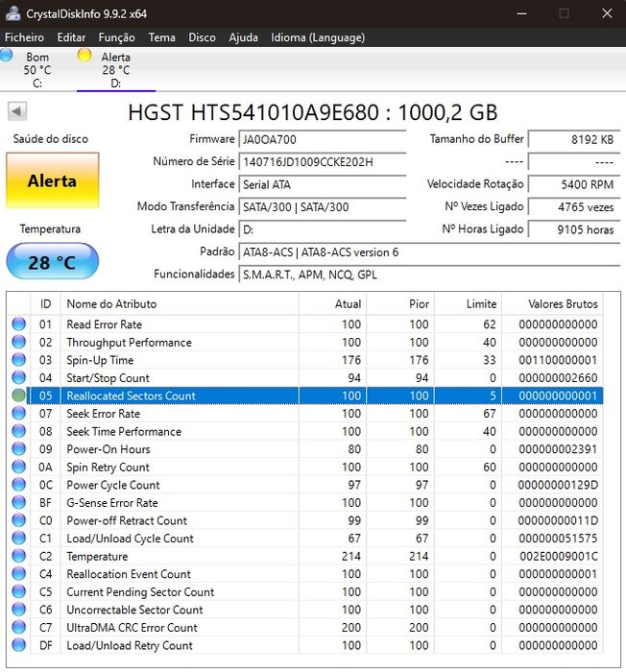Click status icon of UltraDMA CRC Error Count row

click(18, 628)
